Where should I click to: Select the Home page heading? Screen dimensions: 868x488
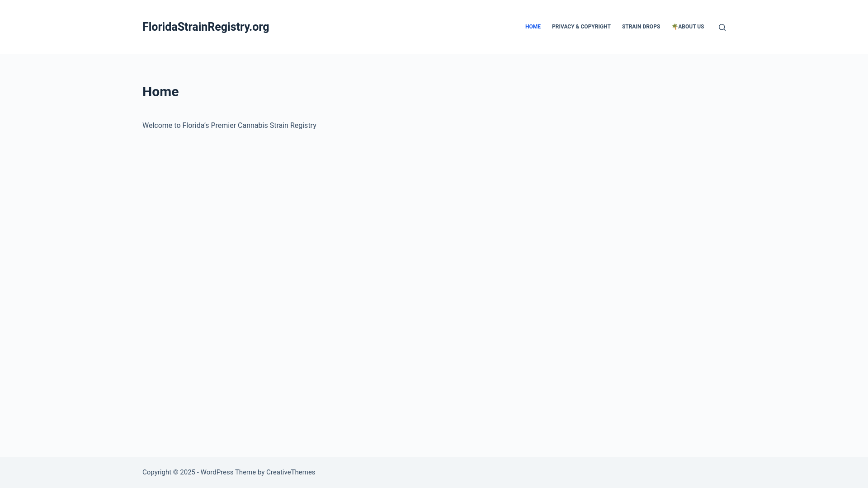tap(160, 92)
